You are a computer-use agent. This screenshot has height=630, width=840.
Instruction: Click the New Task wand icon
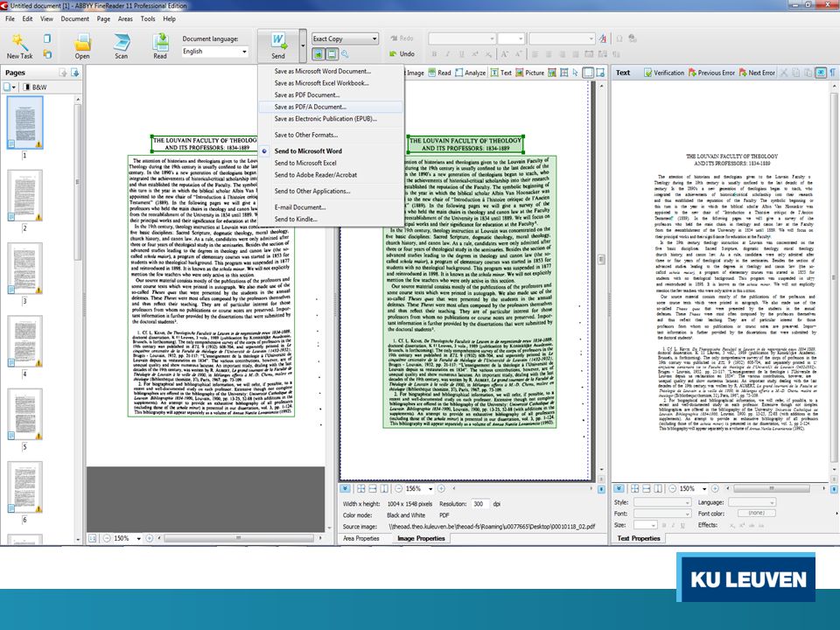[20, 42]
